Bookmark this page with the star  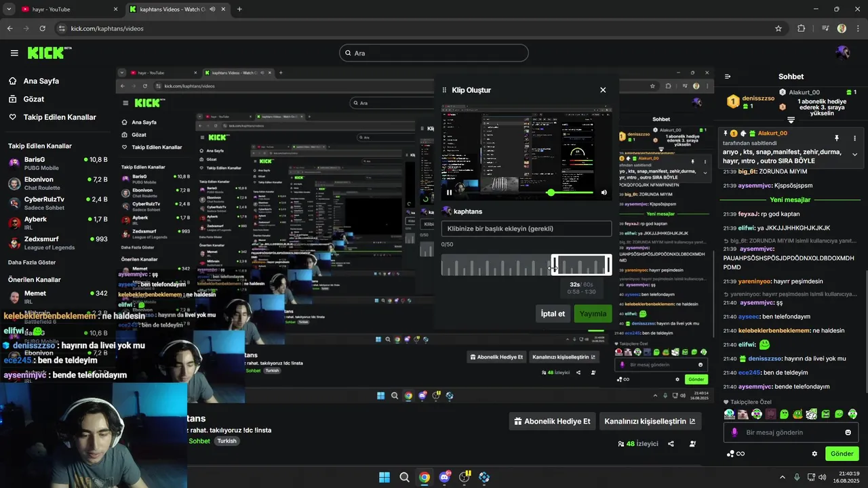click(x=778, y=28)
